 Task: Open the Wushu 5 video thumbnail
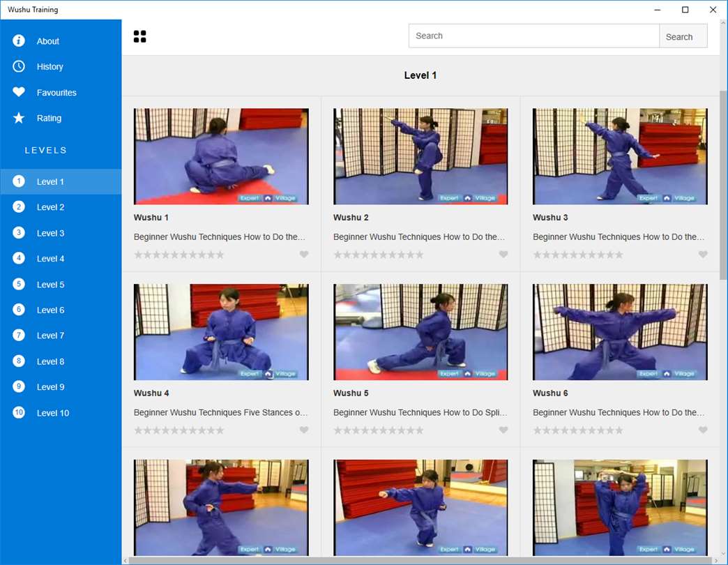tap(420, 332)
